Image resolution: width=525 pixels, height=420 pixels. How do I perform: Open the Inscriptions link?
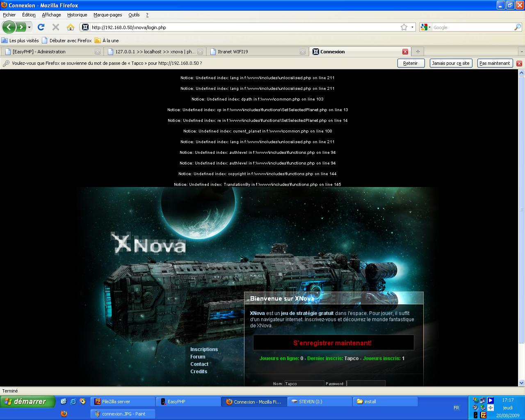(204, 349)
